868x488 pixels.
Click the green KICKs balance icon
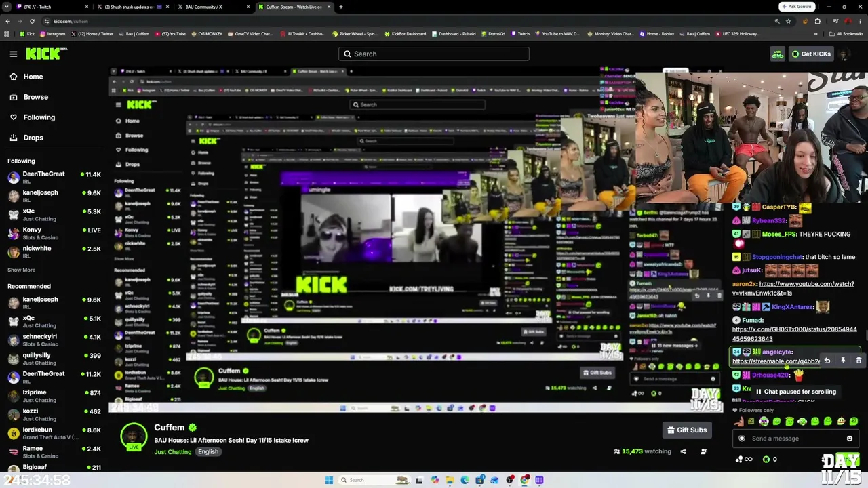pos(766,459)
